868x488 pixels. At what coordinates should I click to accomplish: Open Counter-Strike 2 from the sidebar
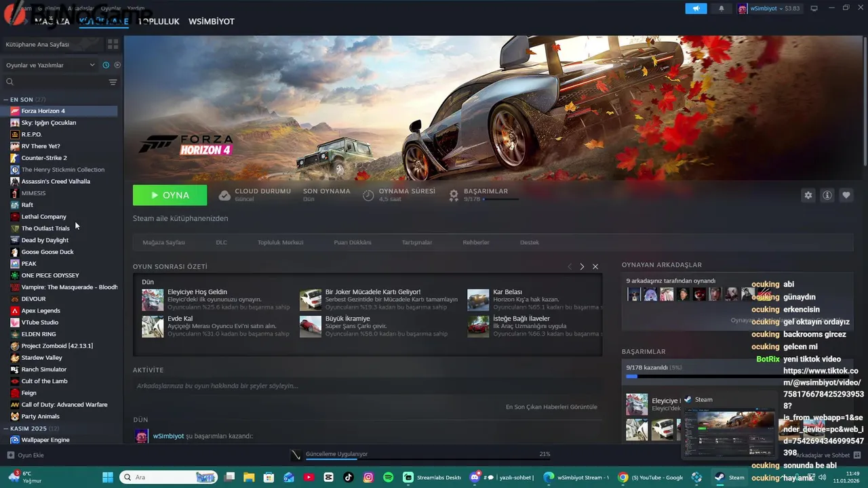[x=60, y=158]
